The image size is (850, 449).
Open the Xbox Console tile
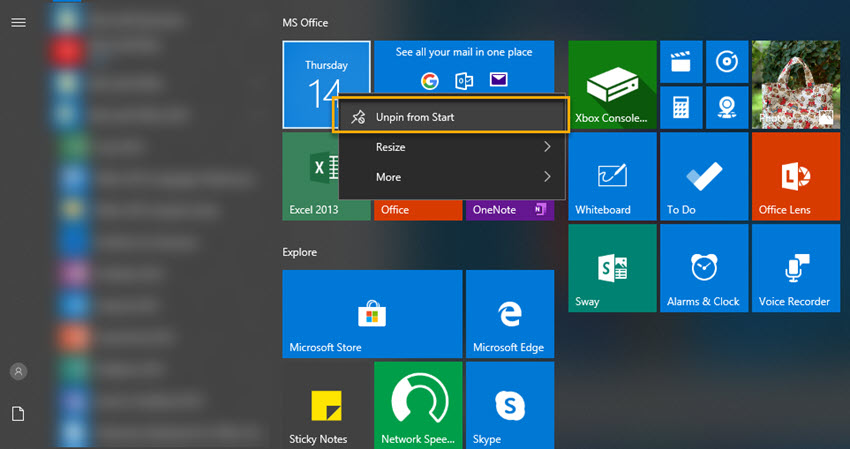tap(612, 85)
